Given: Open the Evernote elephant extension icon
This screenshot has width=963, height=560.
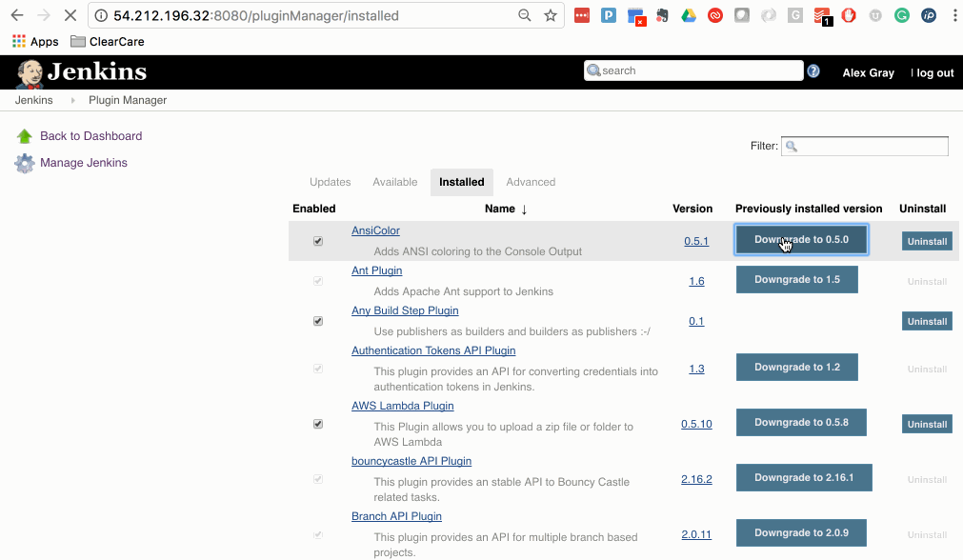Looking at the screenshot, I should (662, 15).
